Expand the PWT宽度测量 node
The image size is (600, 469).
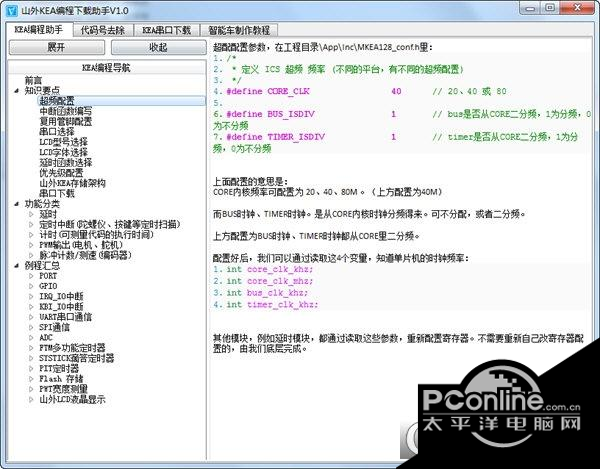31,389
